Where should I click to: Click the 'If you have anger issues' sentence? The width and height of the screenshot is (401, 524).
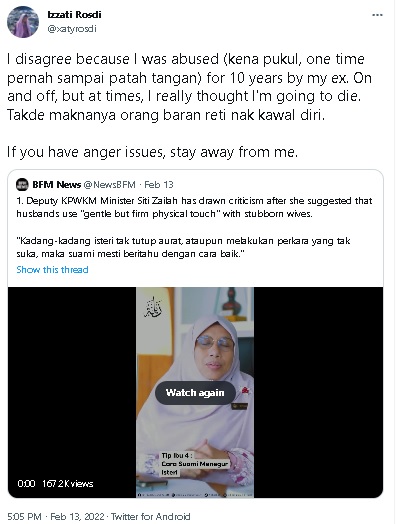point(152,152)
